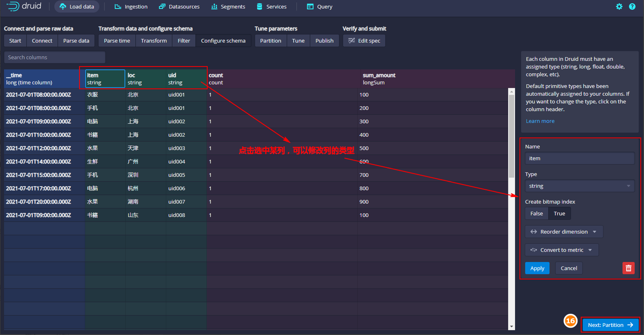Expand the Reorder dimension menu
The width and height of the screenshot is (644, 335).
(x=564, y=232)
